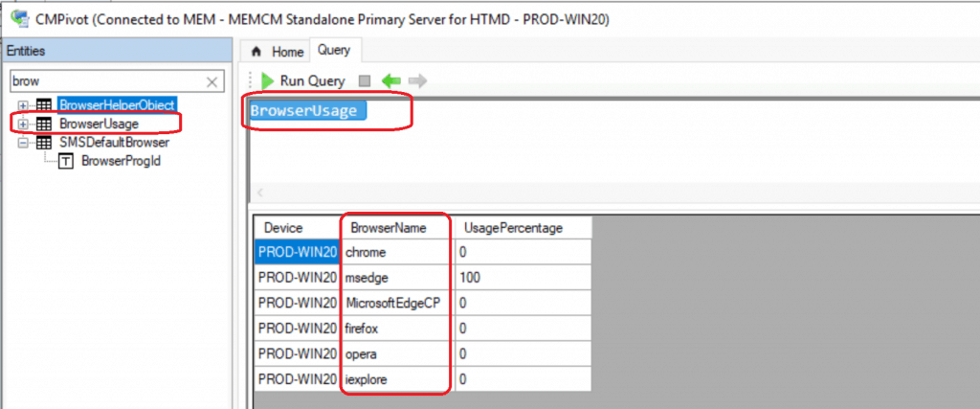Click the usage percentage cell for firefox
980x409 pixels.
[523, 329]
